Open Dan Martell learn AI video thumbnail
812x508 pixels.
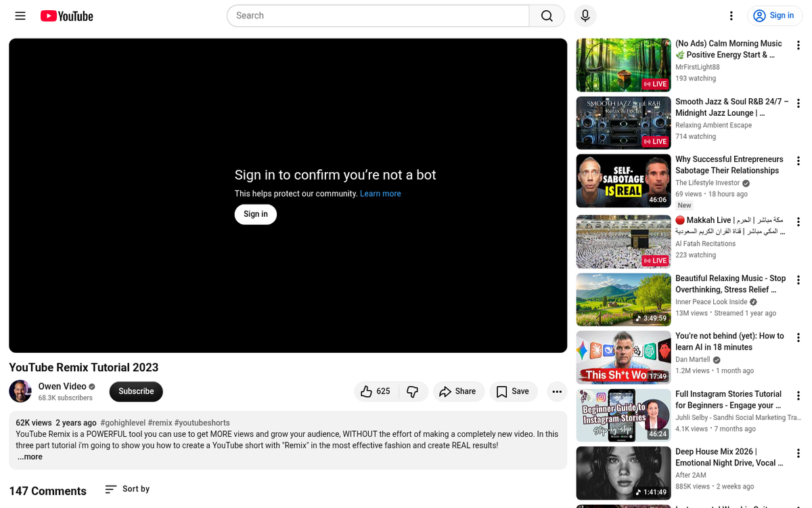(x=623, y=357)
